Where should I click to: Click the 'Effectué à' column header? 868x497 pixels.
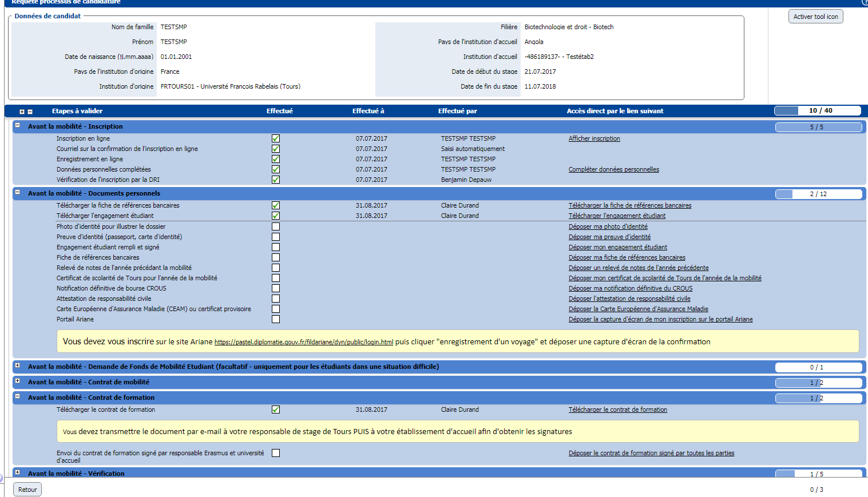pyautogui.click(x=368, y=111)
